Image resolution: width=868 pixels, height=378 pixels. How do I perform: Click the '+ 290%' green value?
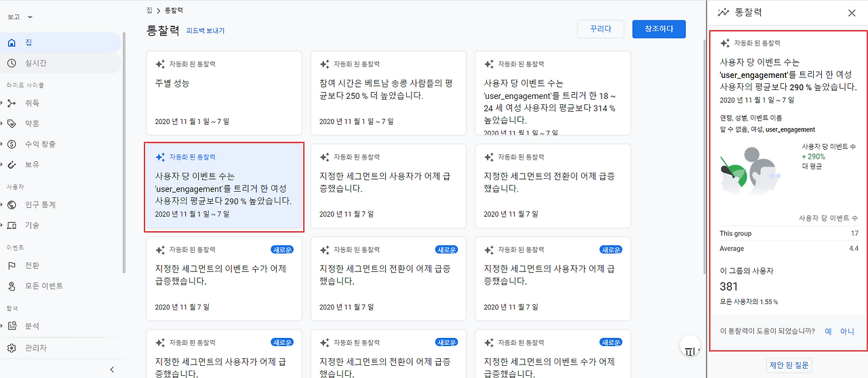tap(813, 156)
